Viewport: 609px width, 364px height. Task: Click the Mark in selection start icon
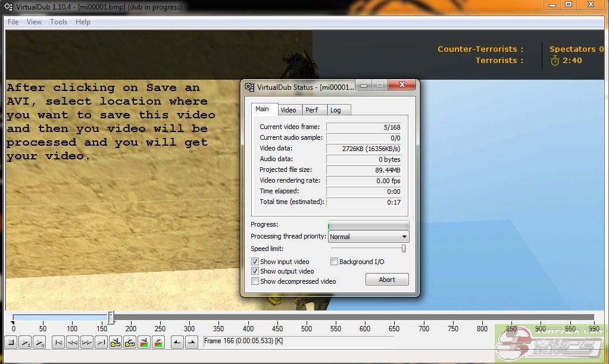pos(177,342)
